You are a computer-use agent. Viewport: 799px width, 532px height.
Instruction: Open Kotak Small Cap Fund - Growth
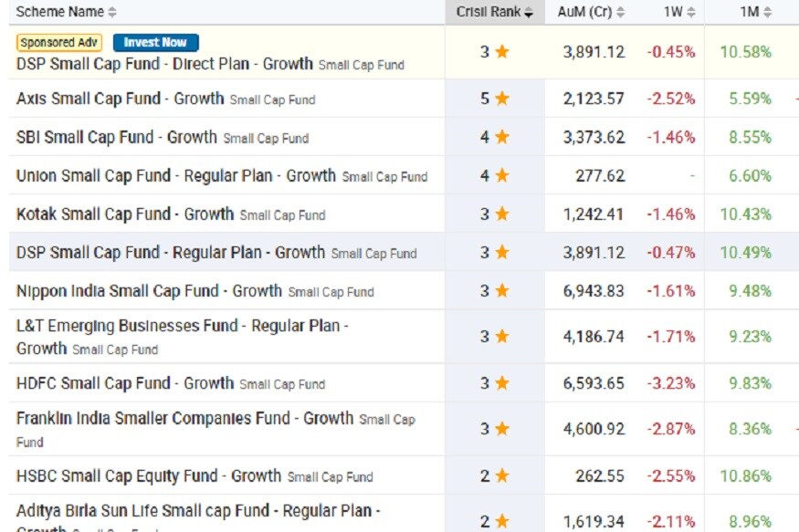[x=125, y=214]
